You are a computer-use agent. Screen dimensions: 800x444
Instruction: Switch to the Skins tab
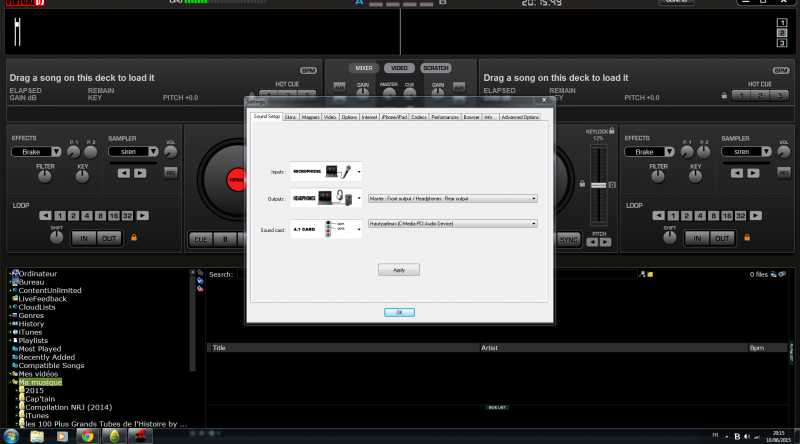290,117
